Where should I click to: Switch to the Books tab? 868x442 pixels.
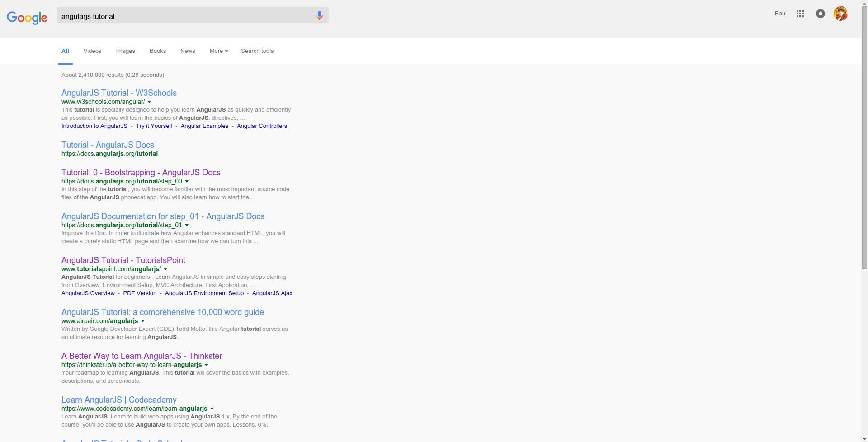coord(158,51)
